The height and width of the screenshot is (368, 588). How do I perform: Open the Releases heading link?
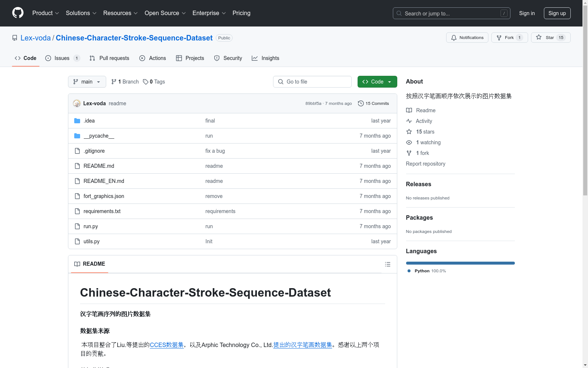pyautogui.click(x=419, y=184)
